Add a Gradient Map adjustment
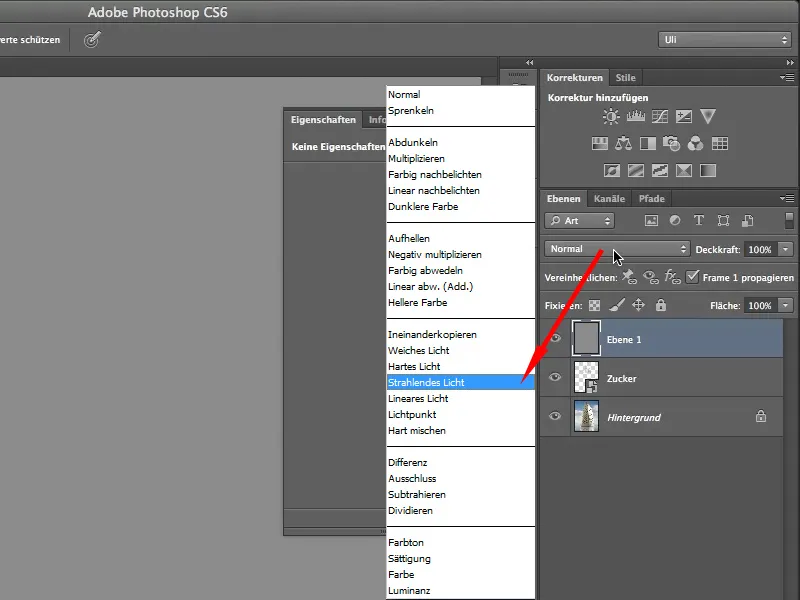The width and height of the screenshot is (800, 600). click(708, 170)
